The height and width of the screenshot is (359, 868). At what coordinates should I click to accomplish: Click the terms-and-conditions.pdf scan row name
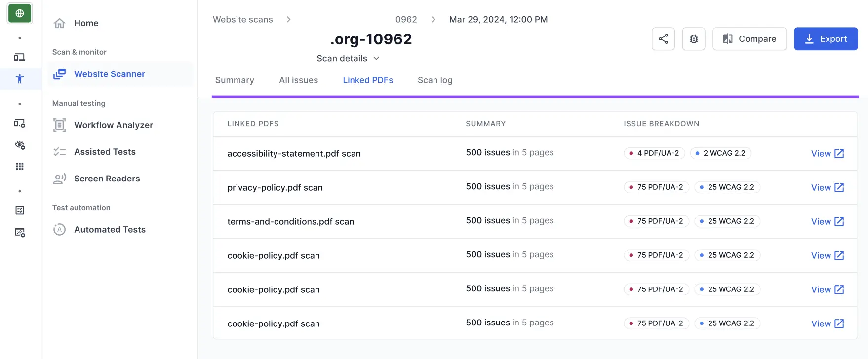291,221
